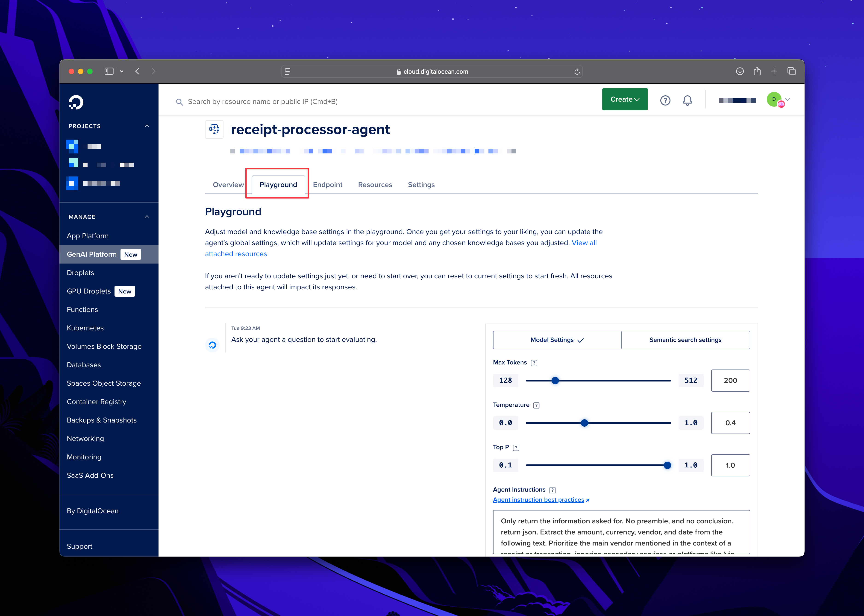Open a new tab with the plus icon
The image size is (864, 616).
click(x=774, y=71)
